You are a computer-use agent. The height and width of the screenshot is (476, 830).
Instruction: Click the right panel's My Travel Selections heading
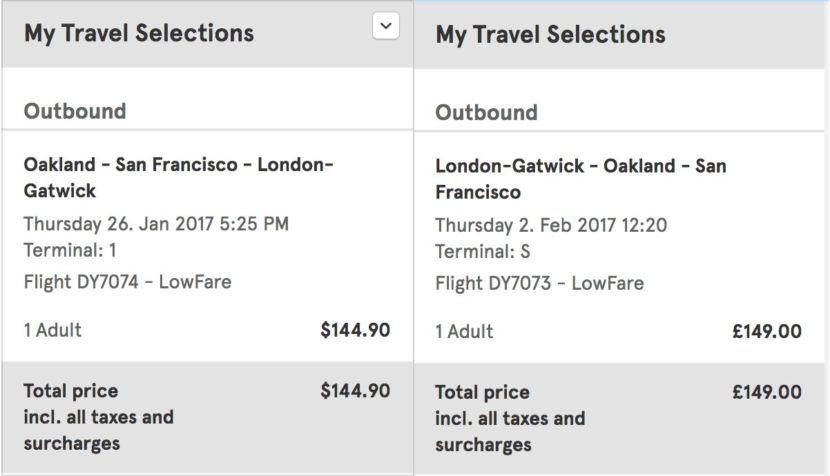tap(550, 34)
